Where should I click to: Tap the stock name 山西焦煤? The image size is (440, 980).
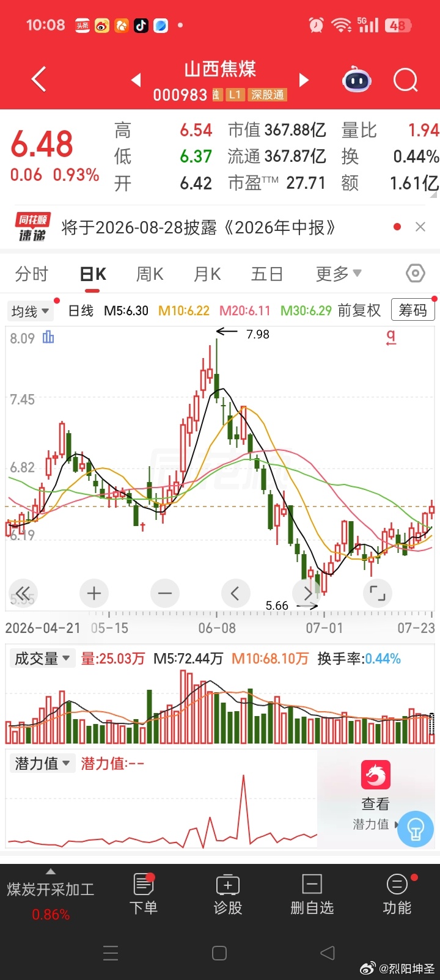coord(220,68)
